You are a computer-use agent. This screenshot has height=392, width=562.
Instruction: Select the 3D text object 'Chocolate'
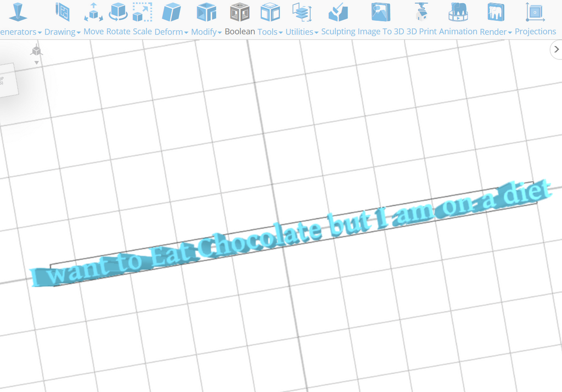click(x=260, y=239)
